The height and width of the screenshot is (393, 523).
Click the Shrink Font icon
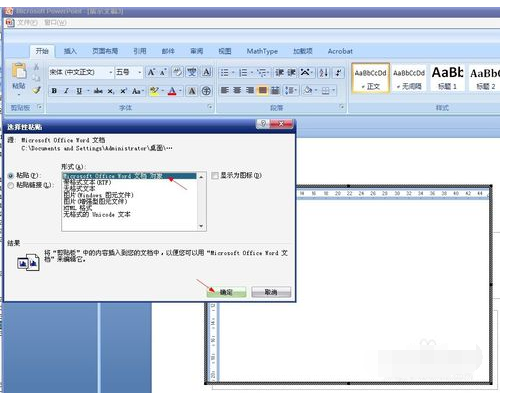click(x=163, y=72)
